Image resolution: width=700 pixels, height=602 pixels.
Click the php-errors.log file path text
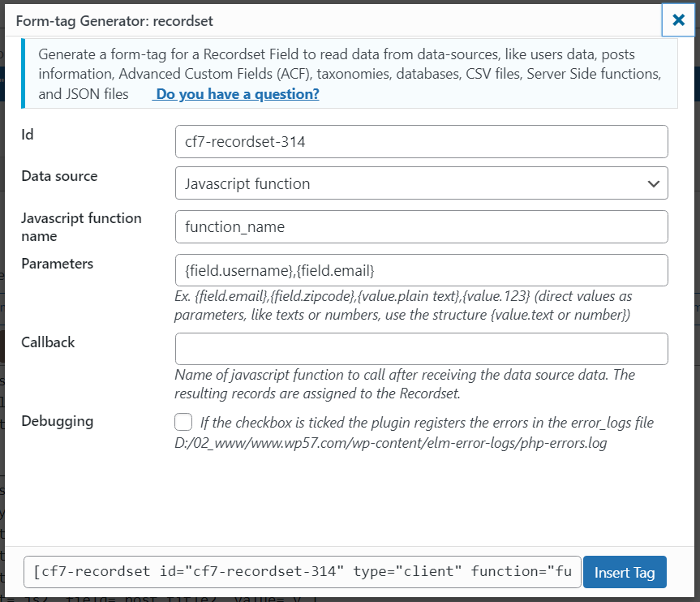click(x=391, y=443)
